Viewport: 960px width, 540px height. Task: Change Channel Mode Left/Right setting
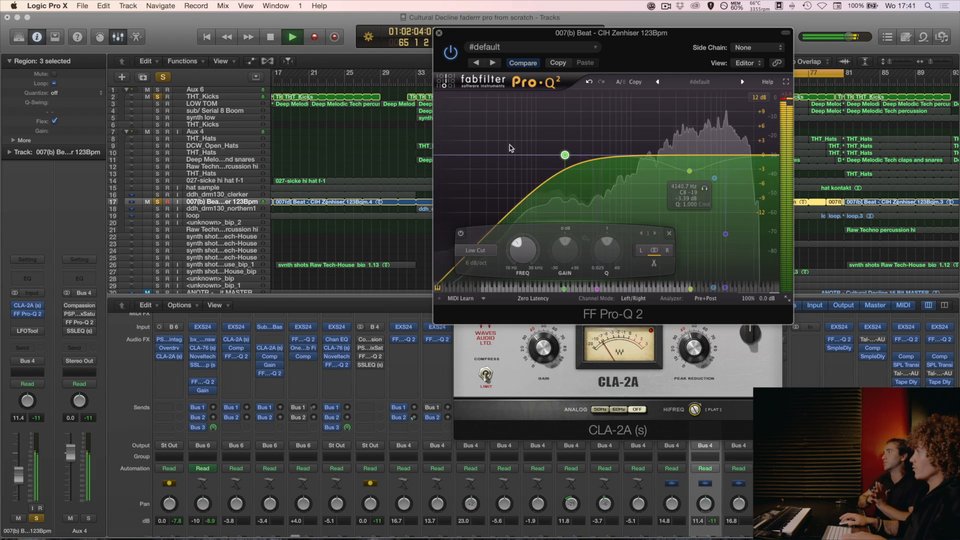click(x=633, y=298)
